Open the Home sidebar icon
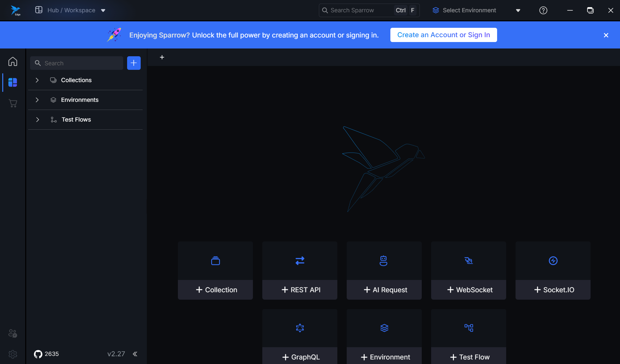 (x=13, y=61)
